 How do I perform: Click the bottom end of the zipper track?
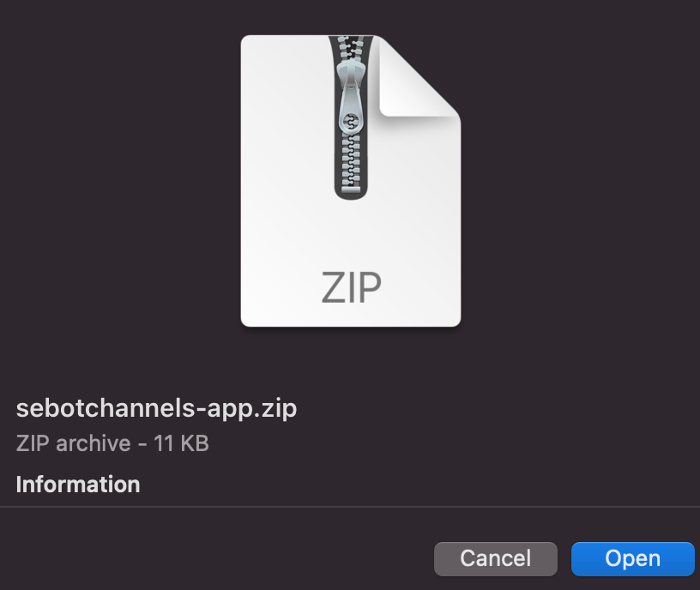click(351, 192)
